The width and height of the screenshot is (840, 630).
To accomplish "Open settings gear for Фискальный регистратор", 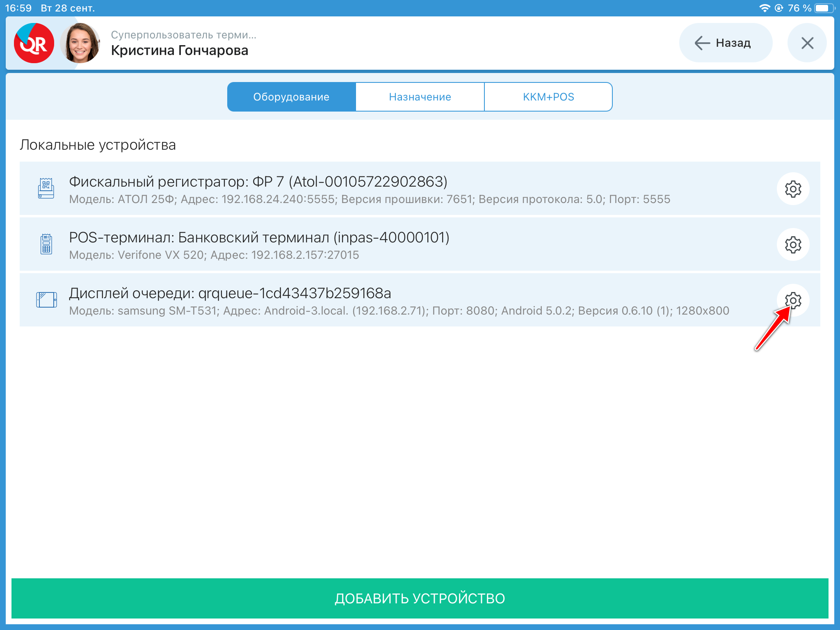I will (x=793, y=189).
